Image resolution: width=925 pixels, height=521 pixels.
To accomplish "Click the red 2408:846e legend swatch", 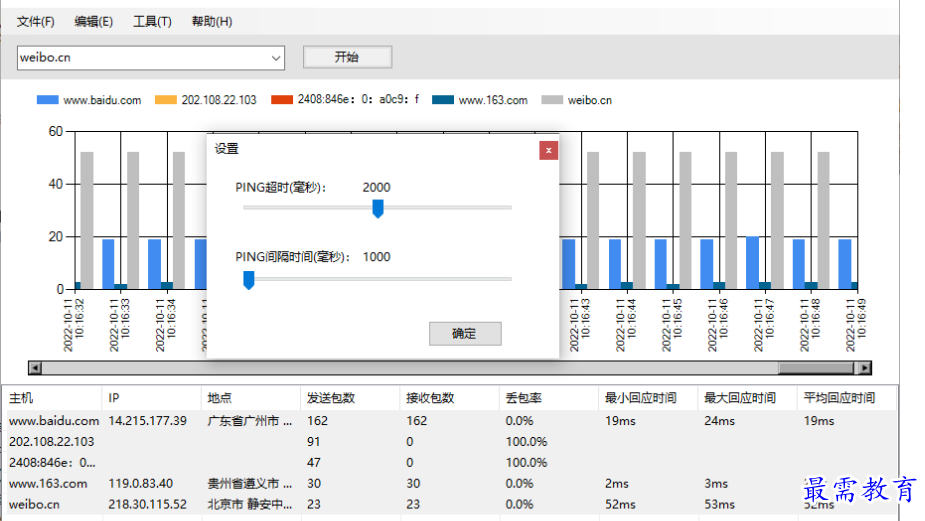I will click(282, 100).
